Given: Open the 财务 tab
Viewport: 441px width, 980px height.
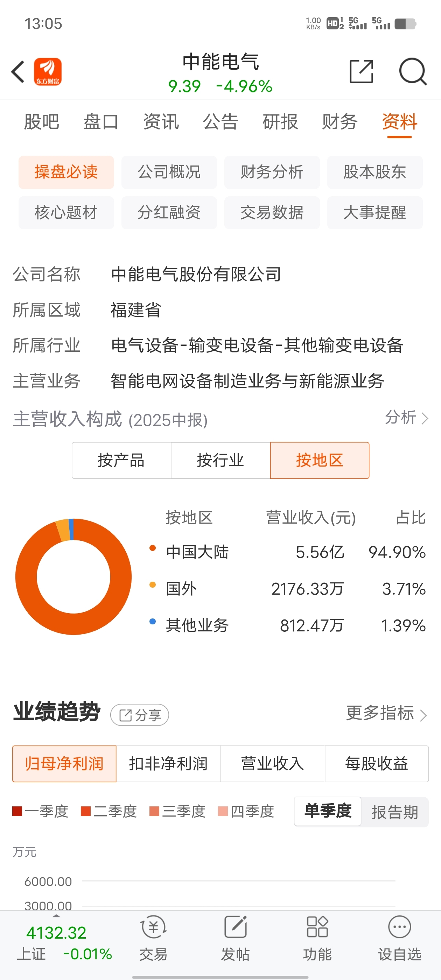Looking at the screenshot, I should 340,122.
